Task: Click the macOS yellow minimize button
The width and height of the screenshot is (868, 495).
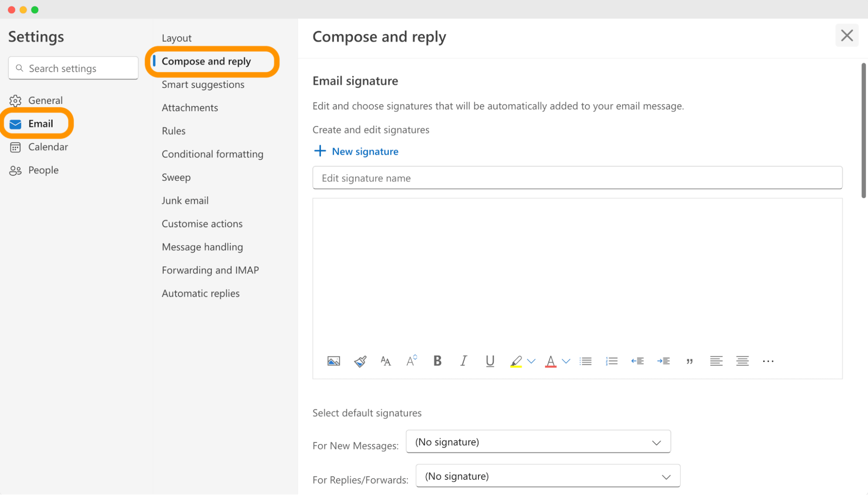Action: [23, 10]
